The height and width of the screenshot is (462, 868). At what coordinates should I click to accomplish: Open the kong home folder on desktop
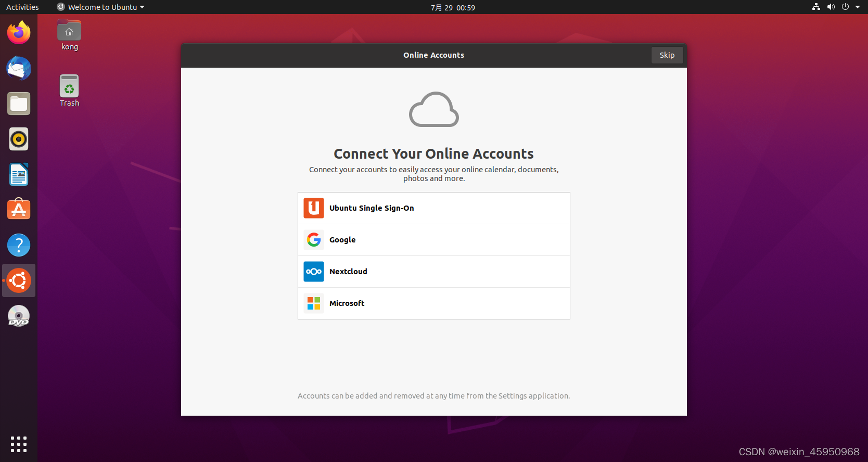pyautogui.click(x=69, y=35)
